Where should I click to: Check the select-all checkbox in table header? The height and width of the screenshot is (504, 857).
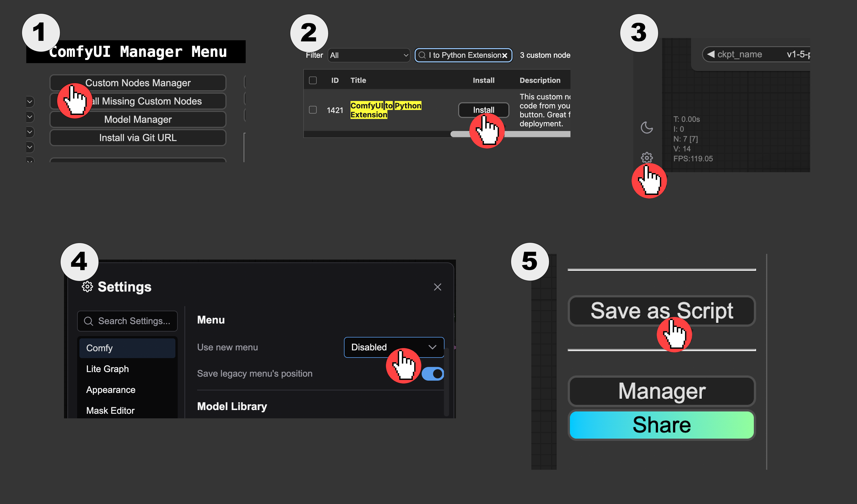[x=313, y=80]
